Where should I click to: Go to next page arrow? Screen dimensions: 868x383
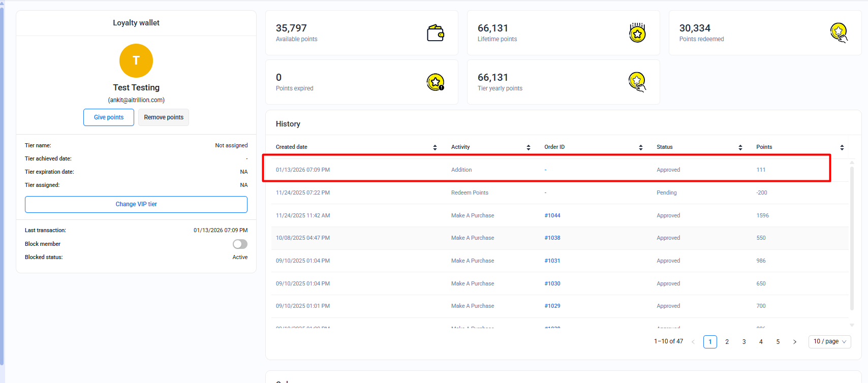click(795, 342)
